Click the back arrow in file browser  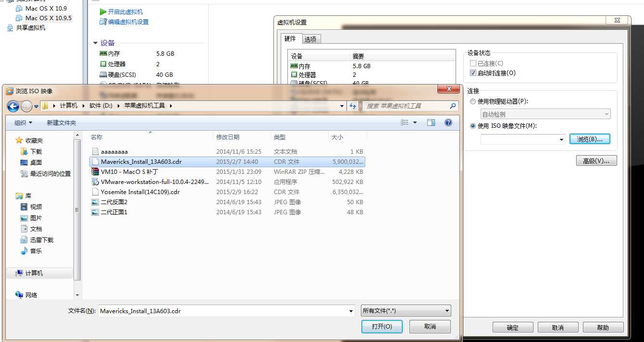(13, 106)
